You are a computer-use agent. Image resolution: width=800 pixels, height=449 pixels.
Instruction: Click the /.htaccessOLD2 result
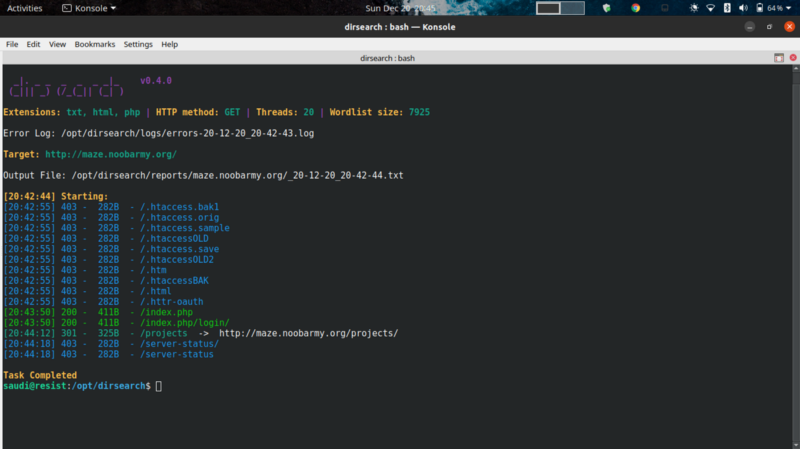click(177, 260)
